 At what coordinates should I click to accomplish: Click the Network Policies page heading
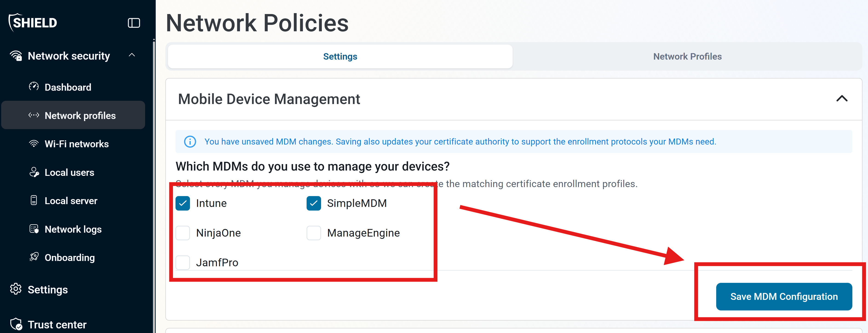point(257,23)
